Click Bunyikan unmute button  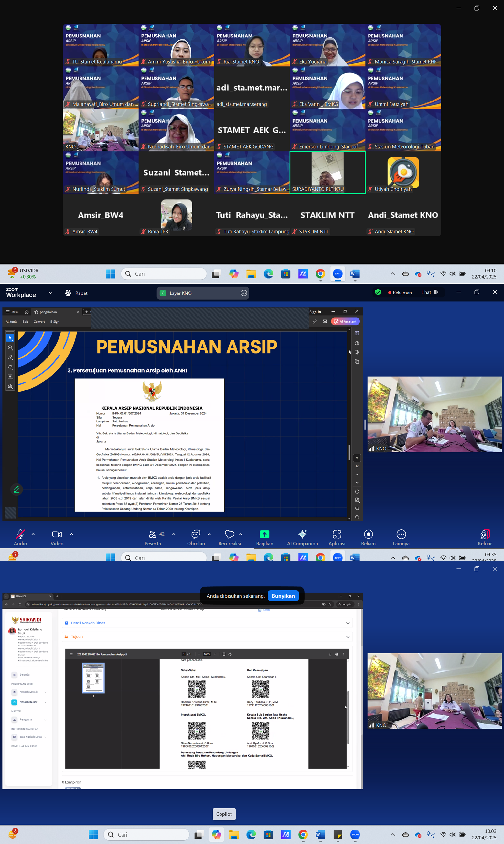tap(283, 596)
